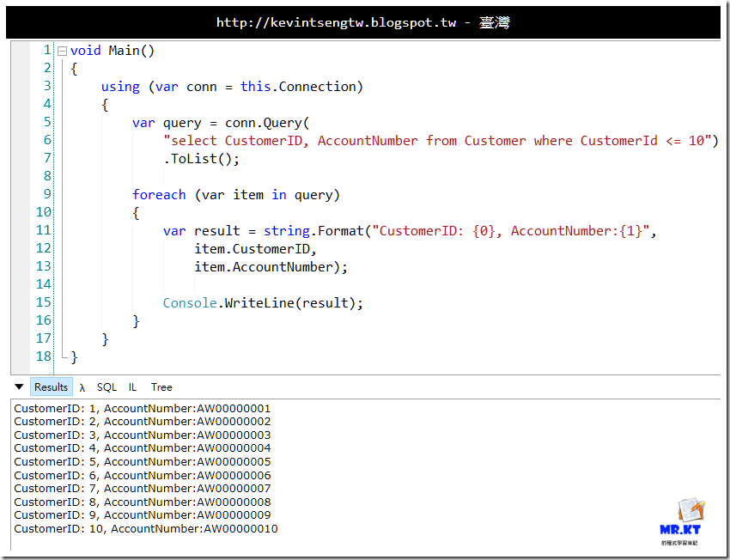Collapse the Main method outlining box
This screenshot has width=730, height=560.
pyautogui.click(x=62, y=52)
